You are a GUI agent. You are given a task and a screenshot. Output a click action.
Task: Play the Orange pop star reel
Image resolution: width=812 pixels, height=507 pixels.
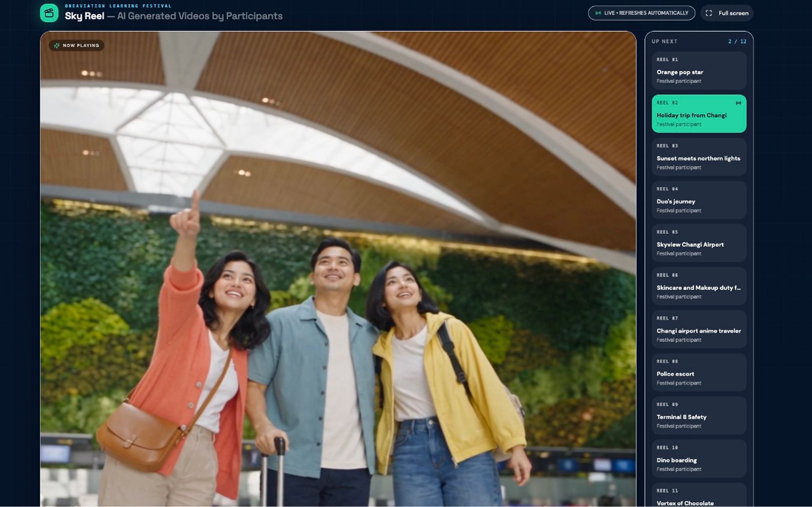699,70
